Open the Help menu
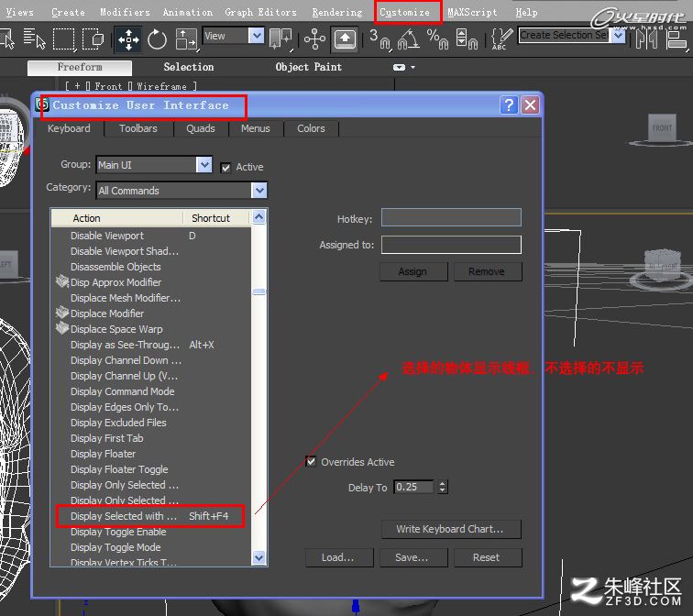Viewport: 693px width, 616px height. coord(526,12)
